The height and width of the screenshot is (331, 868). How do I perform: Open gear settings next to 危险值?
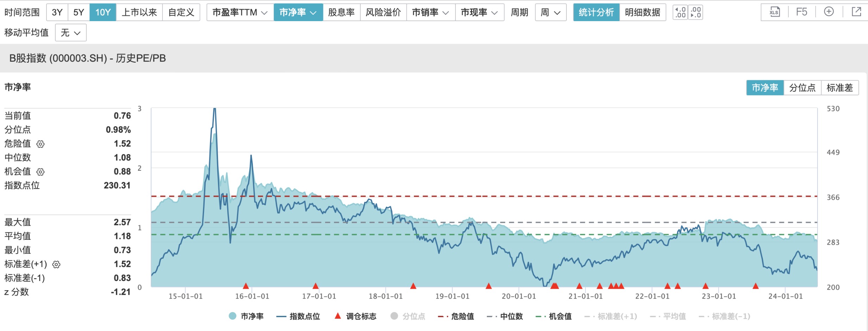[x=41, y=144]
